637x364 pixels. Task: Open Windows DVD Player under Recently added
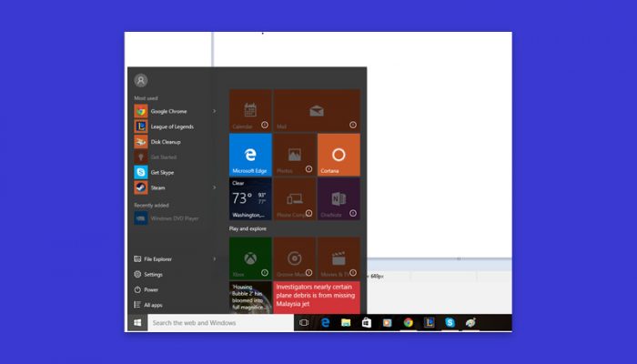[175, 218]
